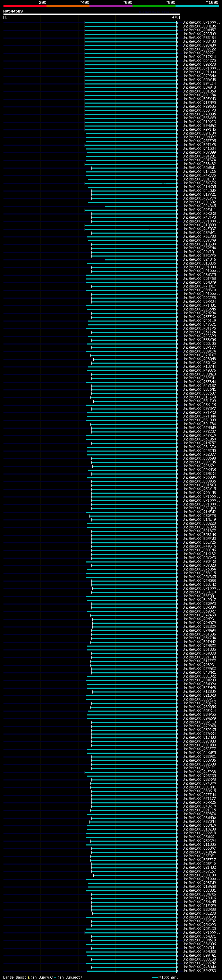Viewport: 222px width, 980px height.
Task: Open hit UniRef100_Q8H135
Action: (199, 26)
